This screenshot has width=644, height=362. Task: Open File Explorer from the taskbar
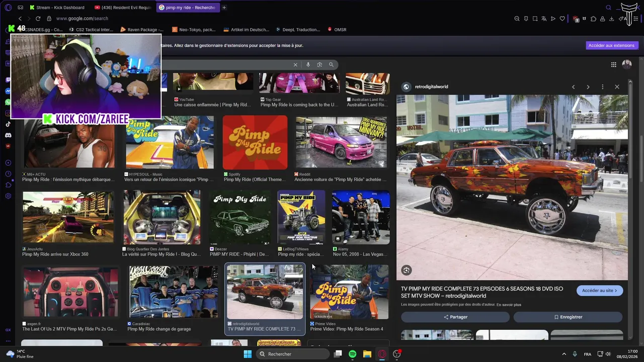pos(367,354)
